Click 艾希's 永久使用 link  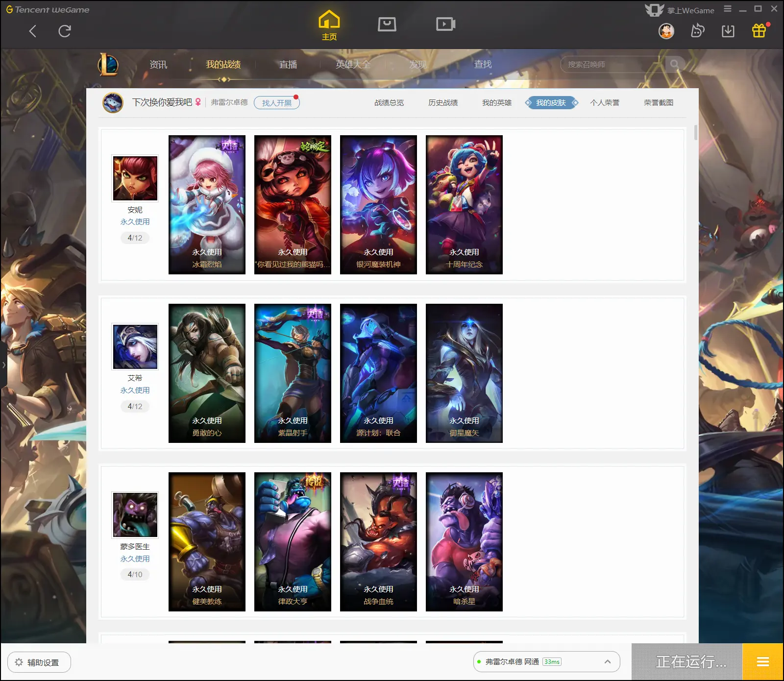(x=135, y=390)
